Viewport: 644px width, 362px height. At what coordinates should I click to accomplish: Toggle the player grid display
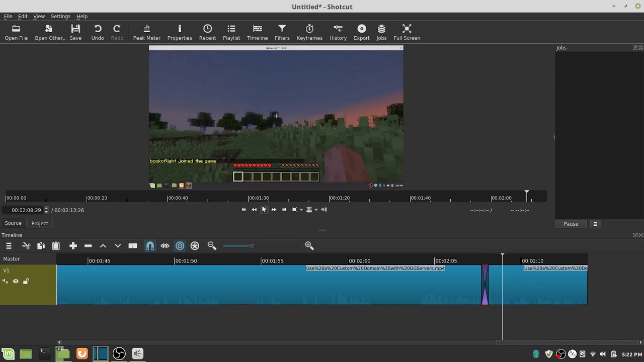309,210
